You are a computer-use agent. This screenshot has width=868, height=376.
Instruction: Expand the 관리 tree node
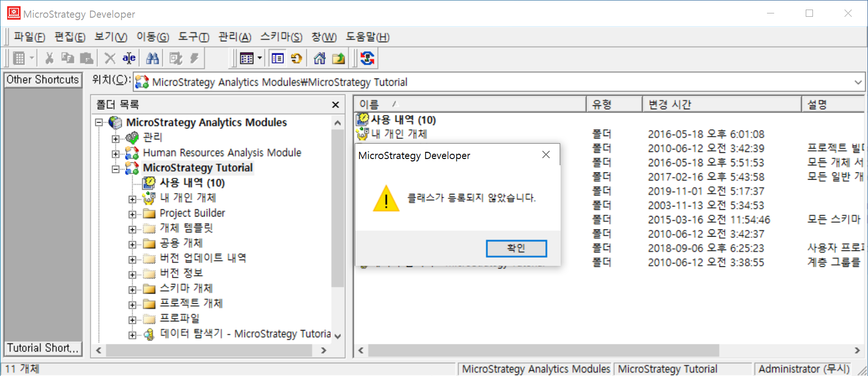[115, 139]
